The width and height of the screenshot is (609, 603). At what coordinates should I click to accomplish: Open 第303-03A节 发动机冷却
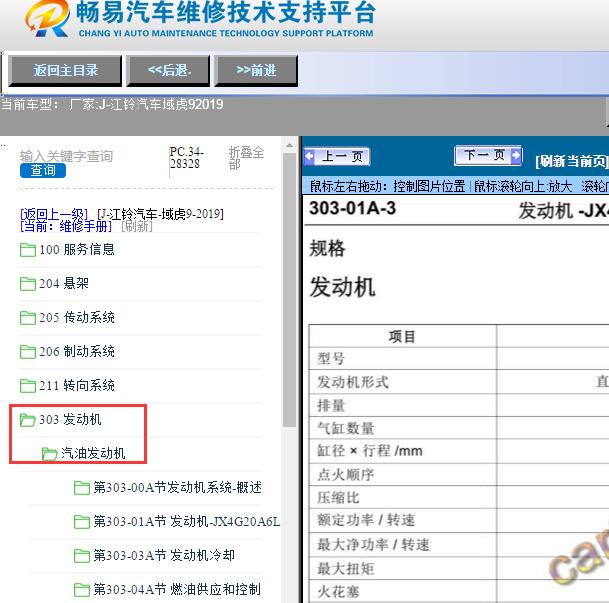164,555
